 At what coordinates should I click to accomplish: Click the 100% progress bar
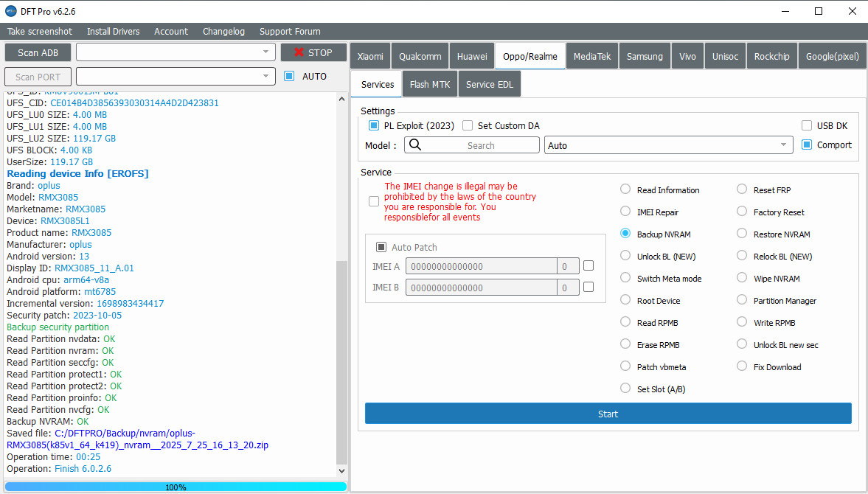[x=176, y=487]
